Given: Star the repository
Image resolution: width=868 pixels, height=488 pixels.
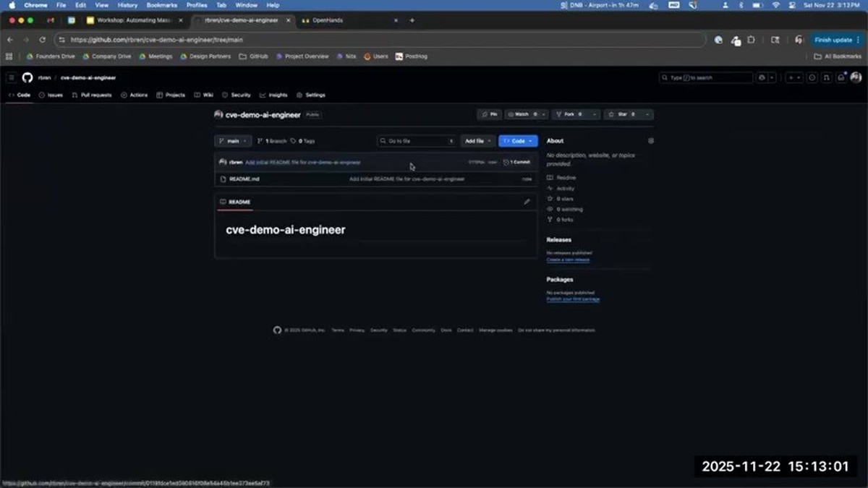Looking at the screenshot, I should (x=623, y=114).
